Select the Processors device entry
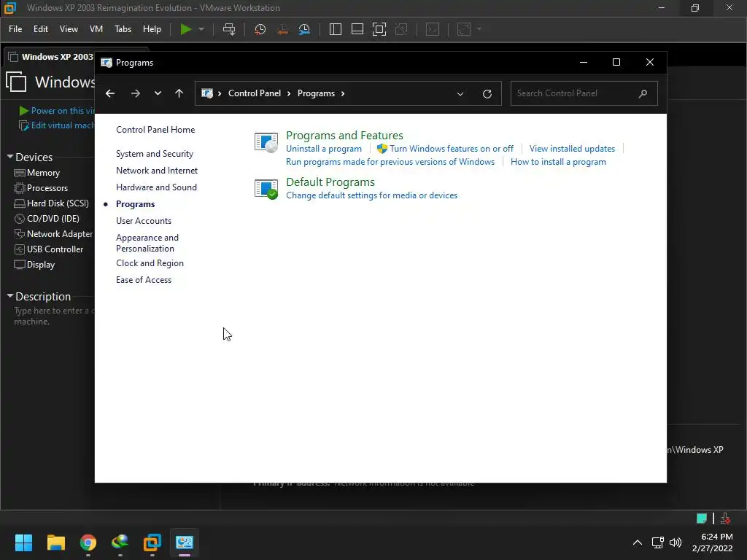This screenshot has width=747, height=560. point(41,188)
